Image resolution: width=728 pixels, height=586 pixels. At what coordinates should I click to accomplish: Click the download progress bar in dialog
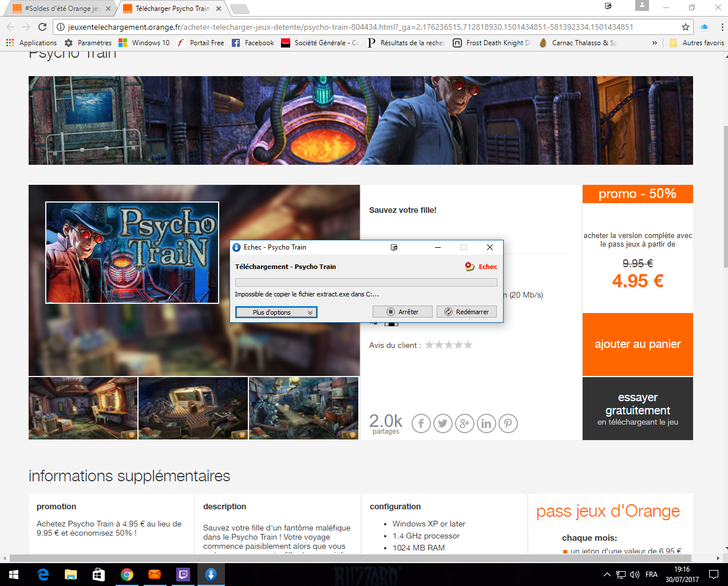[366, 282]
